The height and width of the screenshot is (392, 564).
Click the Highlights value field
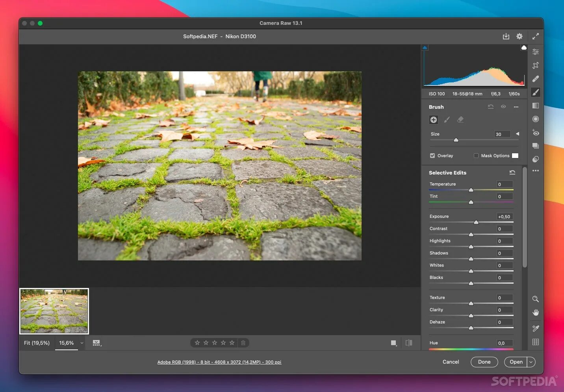(x=505, y=241)
